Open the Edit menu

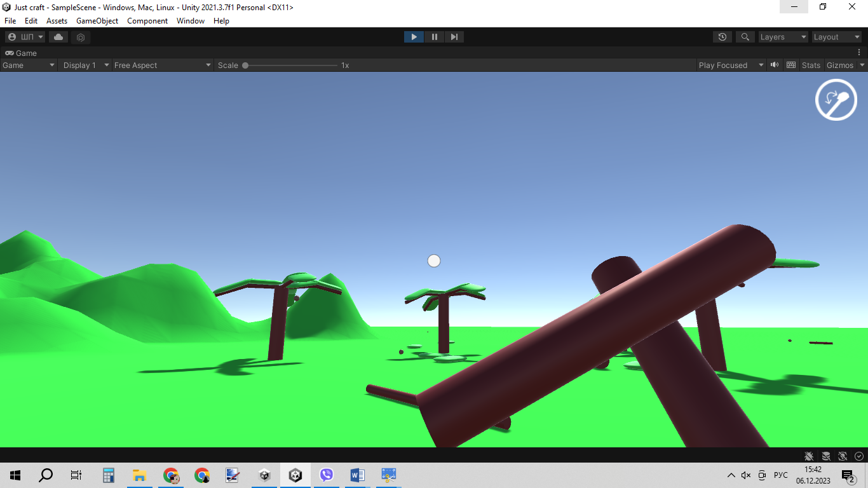pos(31,21)
